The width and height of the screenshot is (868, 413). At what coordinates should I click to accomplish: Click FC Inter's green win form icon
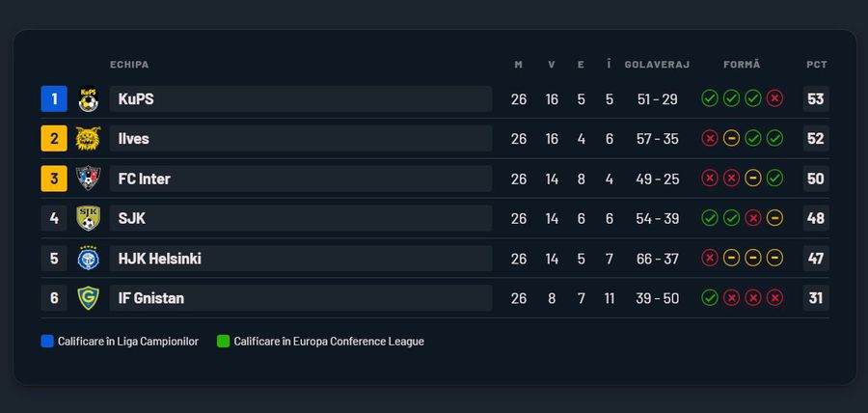coord(774,179)
